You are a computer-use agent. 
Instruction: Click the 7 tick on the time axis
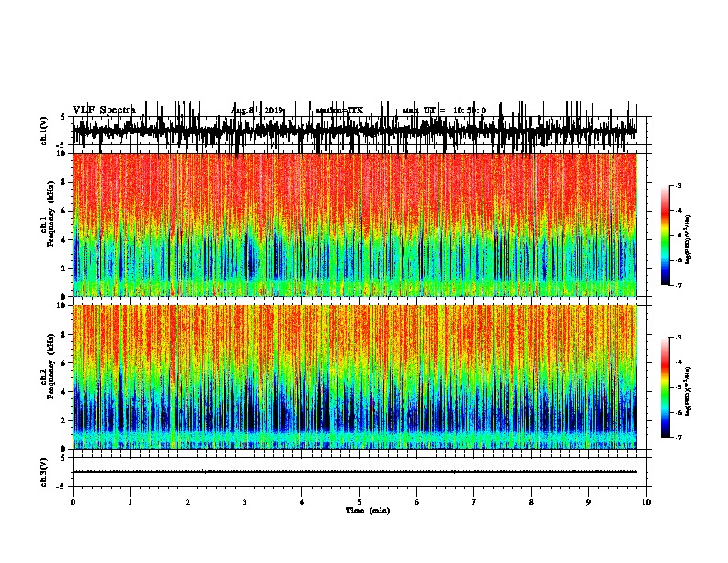click(474, 501)
